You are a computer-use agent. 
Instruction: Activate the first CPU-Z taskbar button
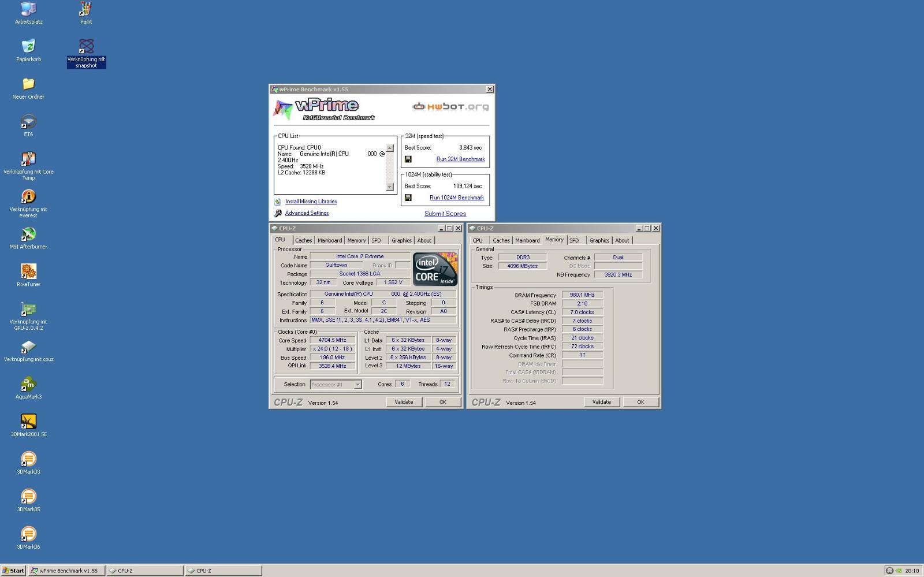[145, 571]
